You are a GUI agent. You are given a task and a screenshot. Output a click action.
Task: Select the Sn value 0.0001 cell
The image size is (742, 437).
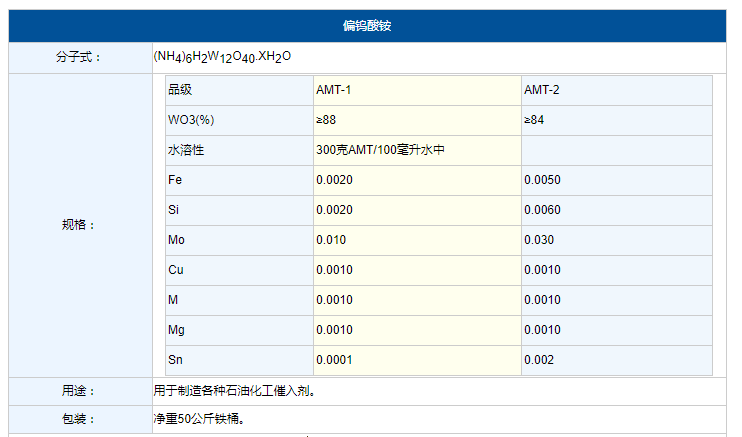[334, 360]
